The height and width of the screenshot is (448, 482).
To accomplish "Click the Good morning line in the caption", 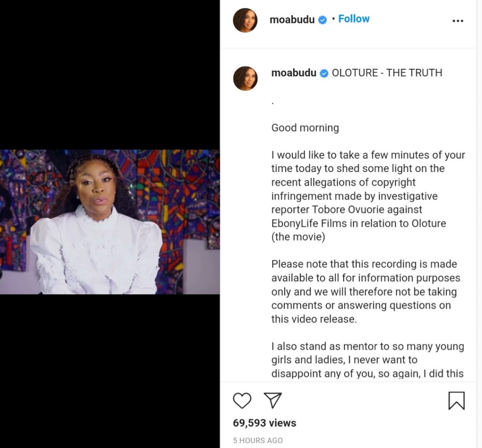I will pos(305,128).
